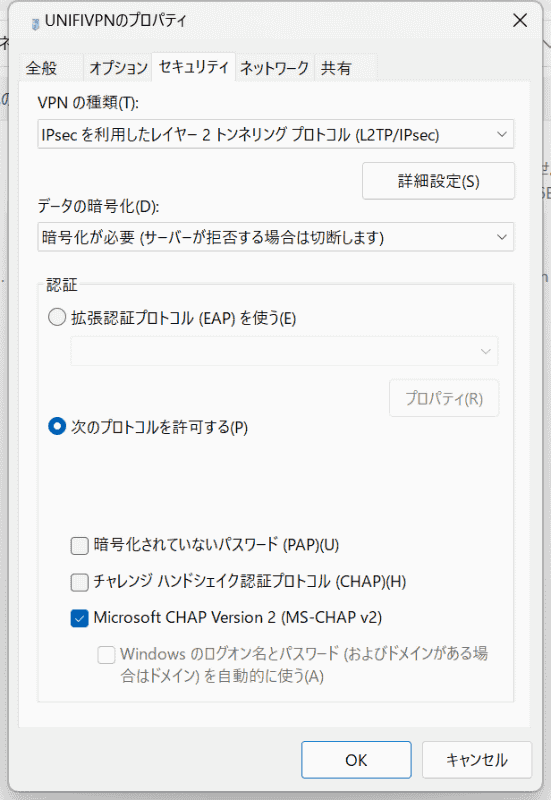
Task: Click the VPN の種類(T) label
Action: point(88,103)
